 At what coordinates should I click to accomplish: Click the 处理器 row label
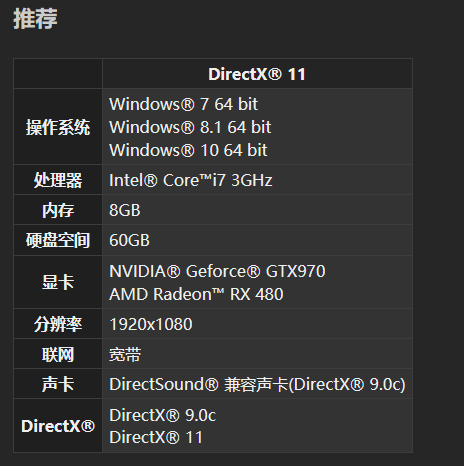pos(58,180)
